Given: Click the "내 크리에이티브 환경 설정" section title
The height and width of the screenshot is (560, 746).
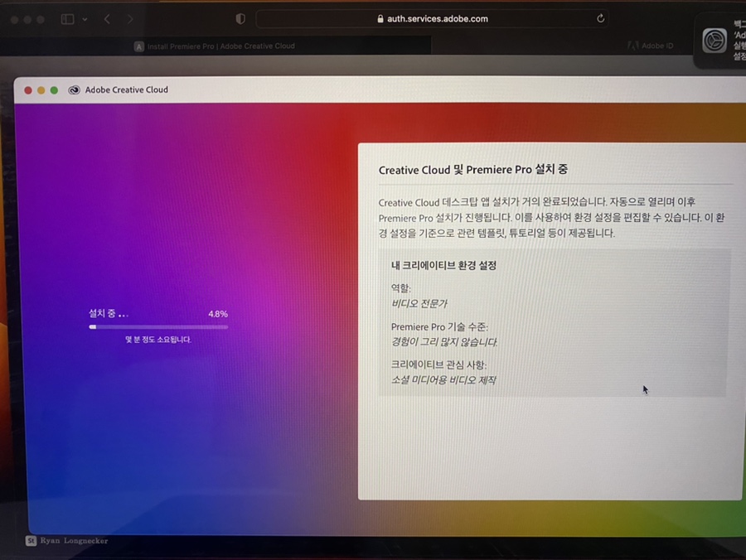Looking at the screenshot, I should 443,265.
